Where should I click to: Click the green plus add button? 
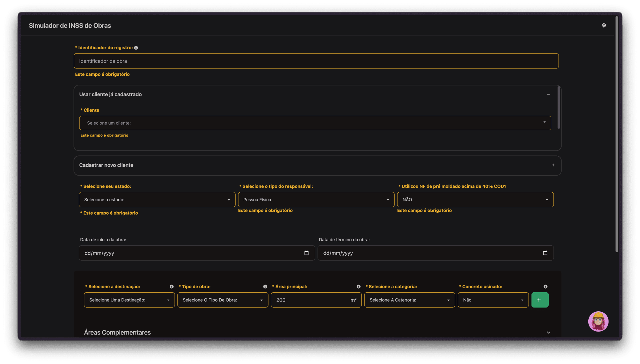tap(540, 300)
